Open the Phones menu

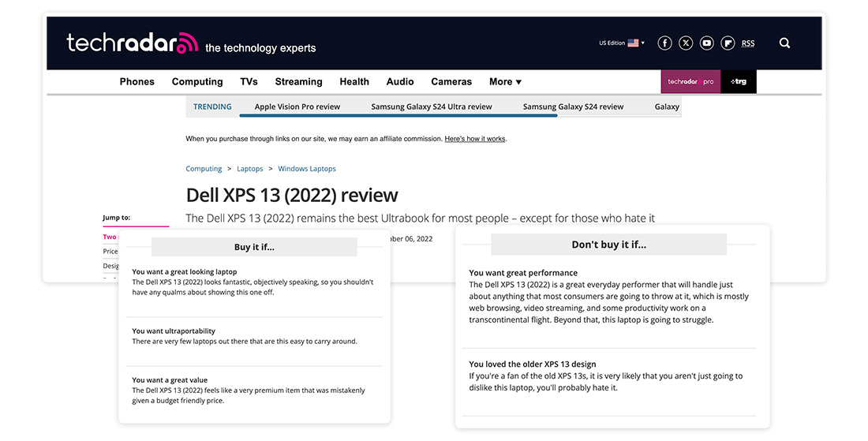click(137, 82)
